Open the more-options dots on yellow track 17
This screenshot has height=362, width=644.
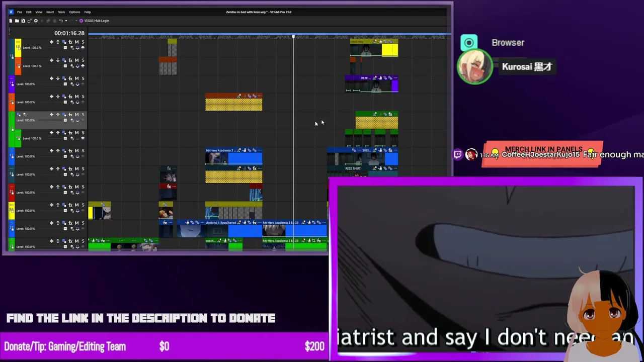[18, 42]
